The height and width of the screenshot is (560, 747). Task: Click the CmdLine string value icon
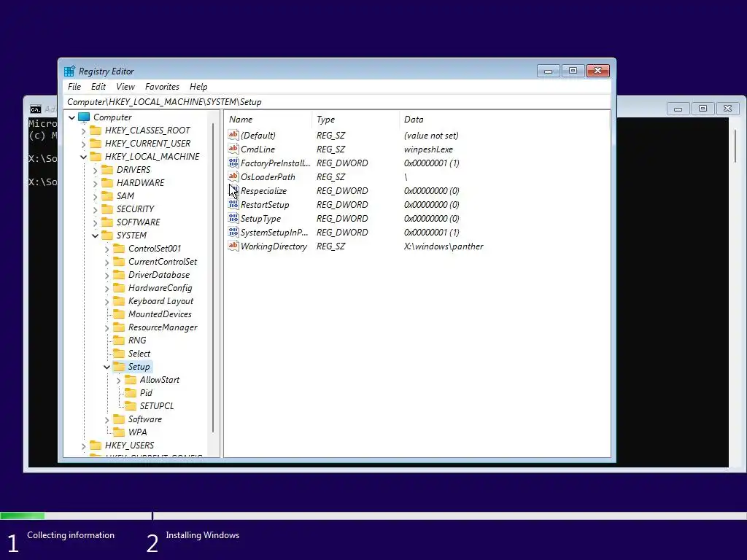(233, 149)
